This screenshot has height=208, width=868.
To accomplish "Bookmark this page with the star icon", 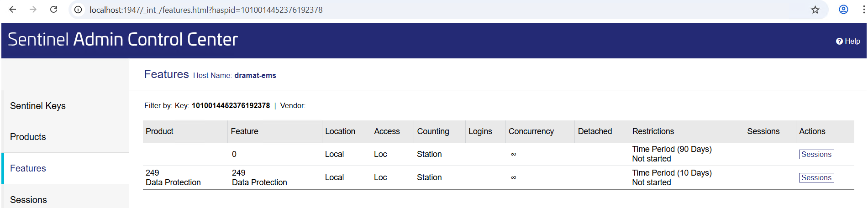I will pos(815,10).
